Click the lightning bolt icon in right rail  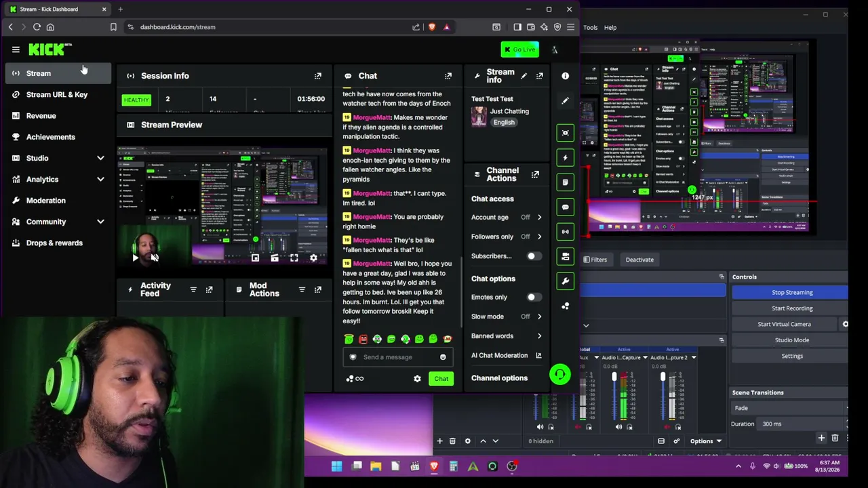tap(566, 157)
